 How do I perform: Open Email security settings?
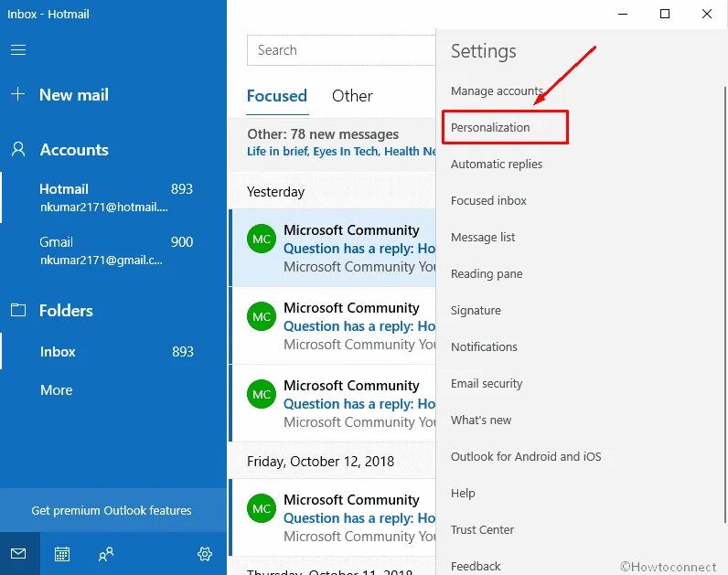[x=487, y=383]
